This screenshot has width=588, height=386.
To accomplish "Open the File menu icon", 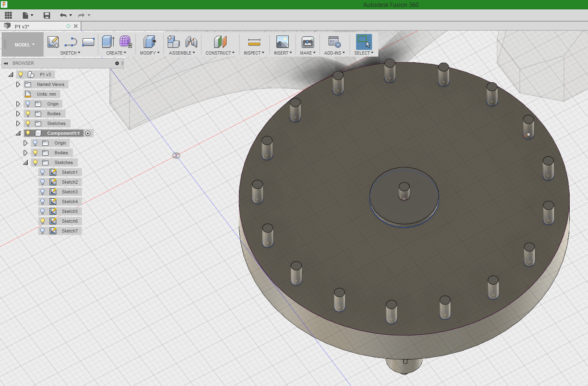I will click(25, 15).
